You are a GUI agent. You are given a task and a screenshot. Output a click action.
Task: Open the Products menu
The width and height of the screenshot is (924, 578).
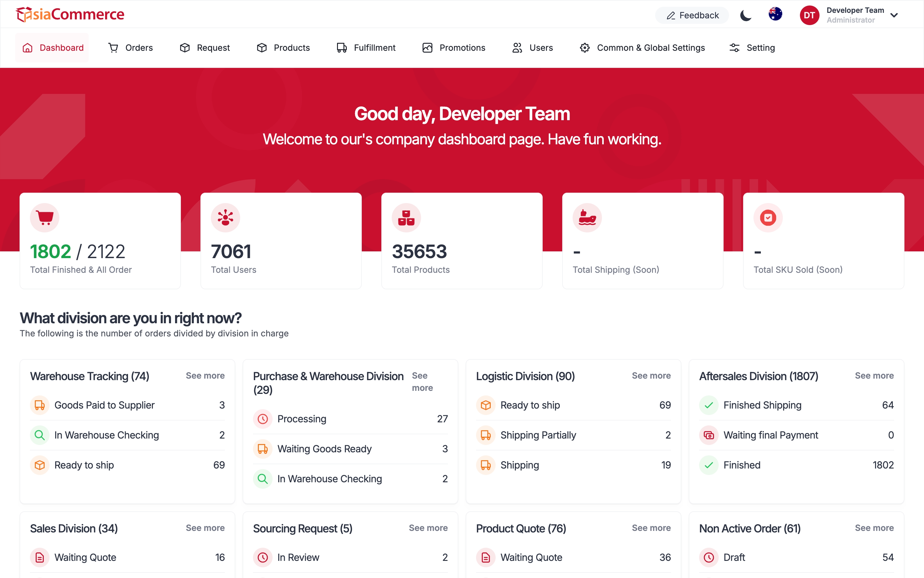[x=283, y=48]
